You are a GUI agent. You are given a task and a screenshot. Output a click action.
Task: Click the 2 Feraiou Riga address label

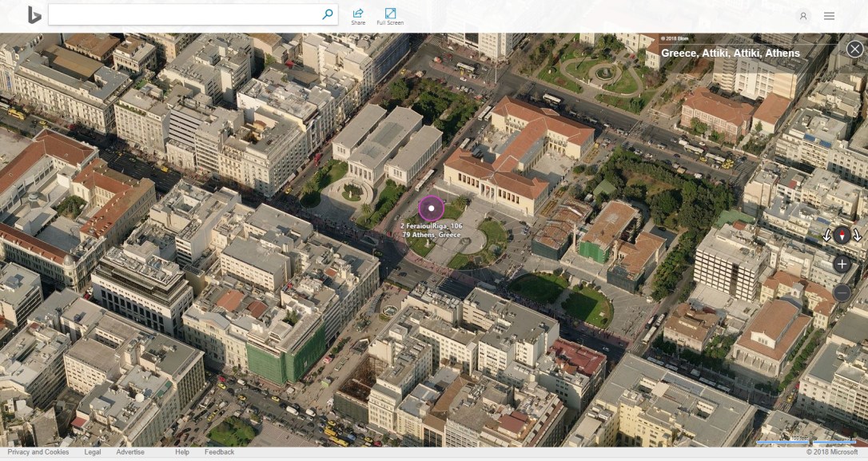tap(431, 231)
